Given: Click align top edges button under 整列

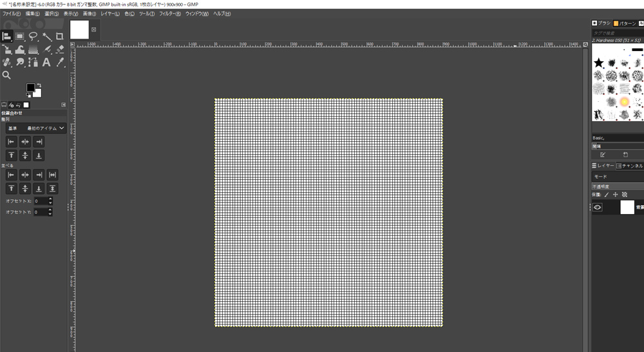Looking at the screenshot, I should 11,155.
